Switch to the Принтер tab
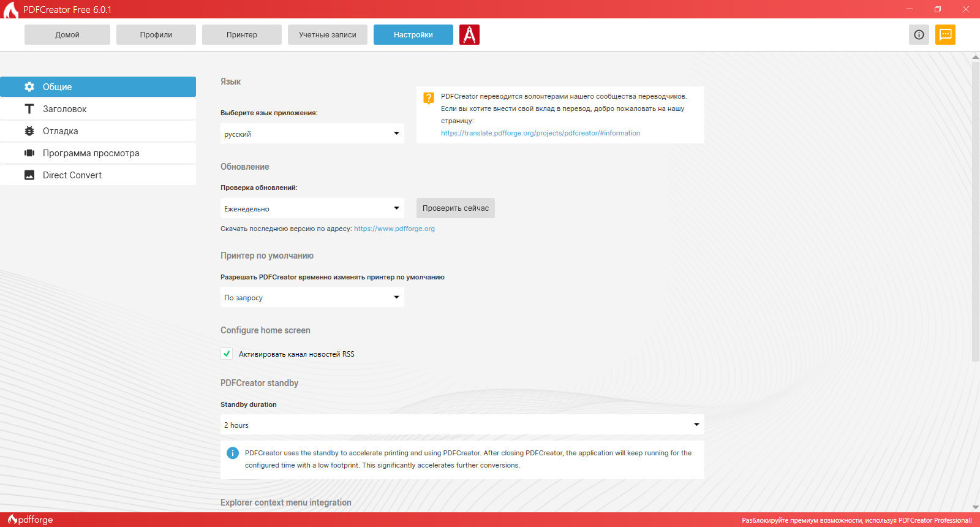This screenshot has height=527, width=980. [242, 35]
